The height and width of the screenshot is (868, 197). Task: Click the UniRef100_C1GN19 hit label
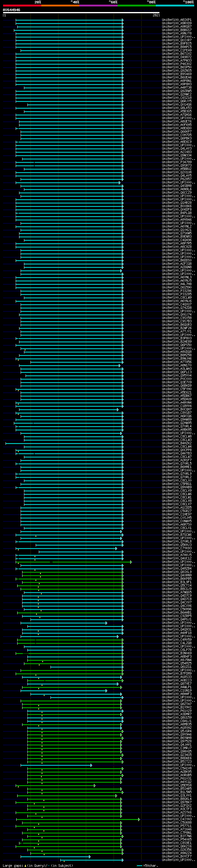(177, 690)
